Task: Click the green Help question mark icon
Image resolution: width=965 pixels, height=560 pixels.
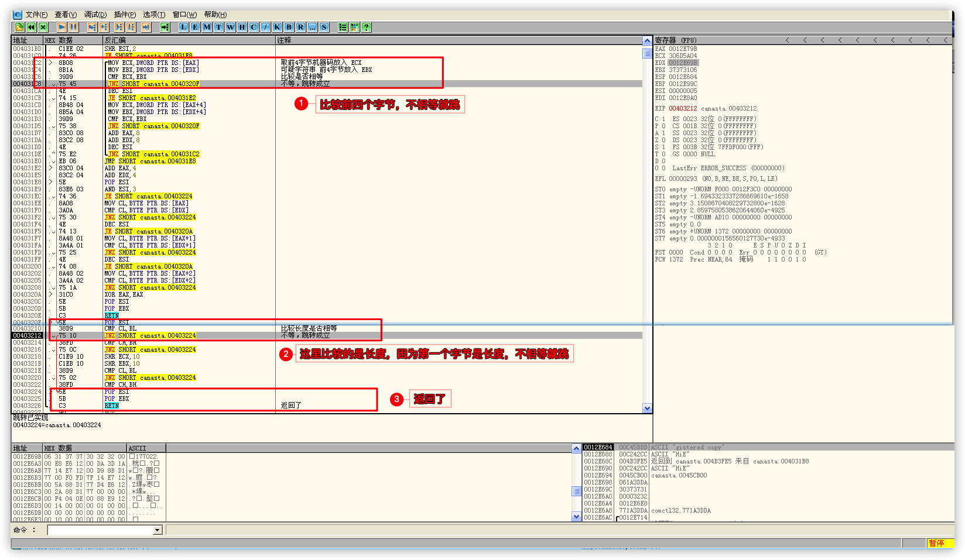Action: point(367,27)
